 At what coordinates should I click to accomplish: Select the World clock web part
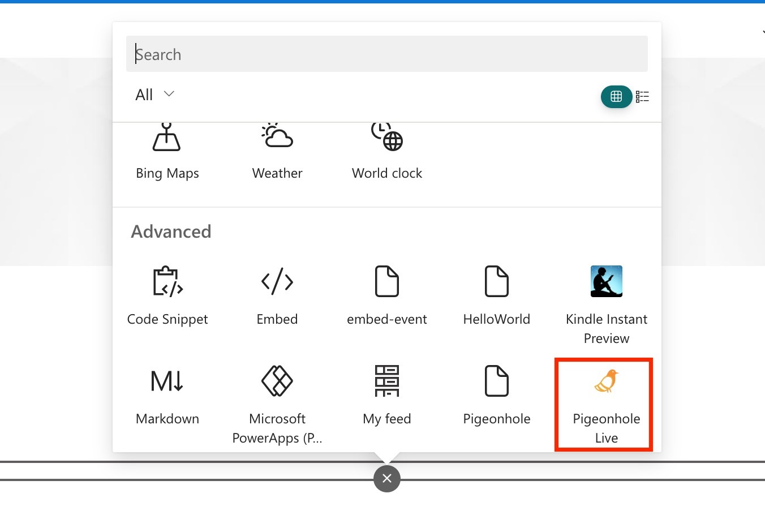click(386, 150)
